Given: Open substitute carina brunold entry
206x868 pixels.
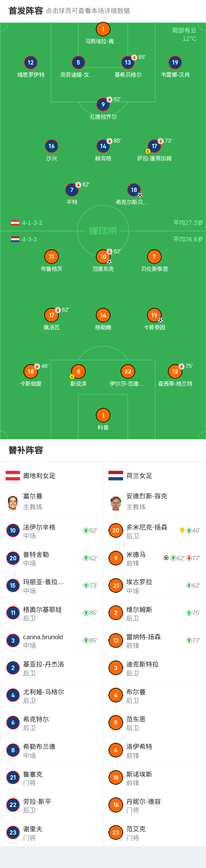Looking at the screenshot, I should pos(51,640).
